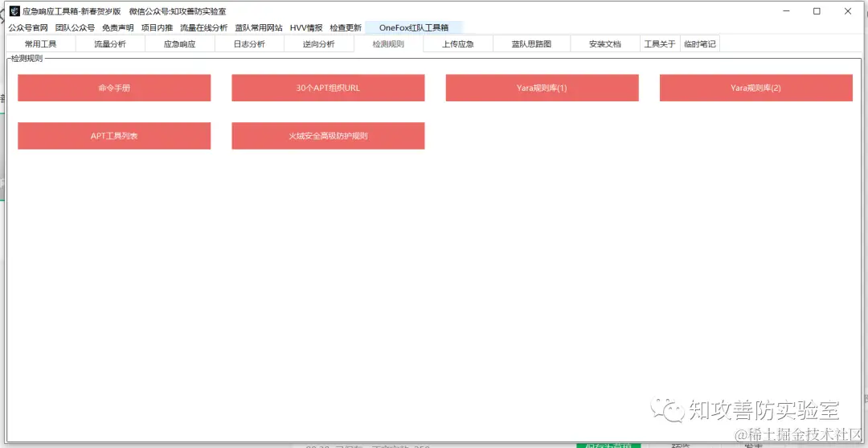Open the HVV情报 menu
This screenshot has height=448, width=868.
pos(306,27)
